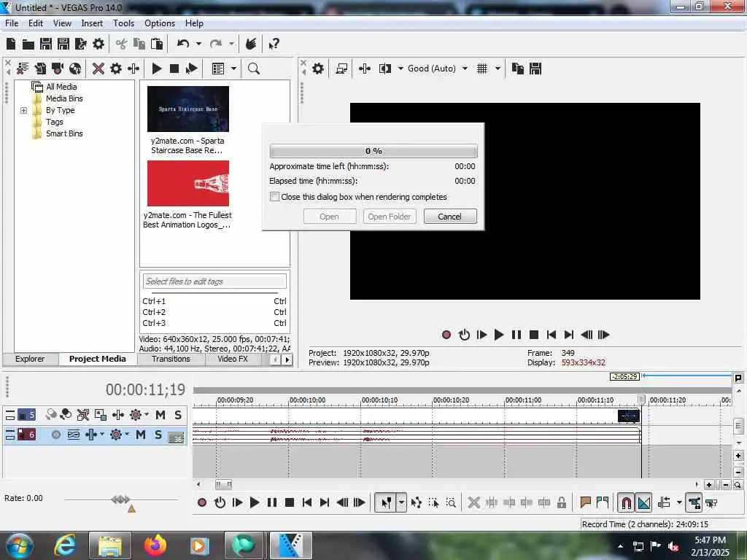This screenshot has height=560, width=747.
Task: Start media preview in Project Media toolbar
Action: pyautogui.click(x=157, y=69)
